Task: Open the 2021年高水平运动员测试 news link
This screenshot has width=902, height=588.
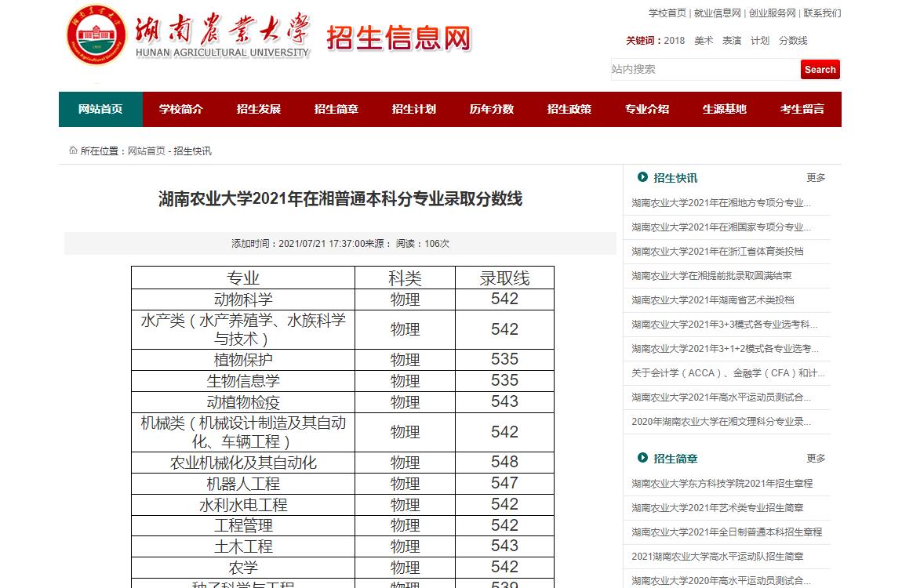Action: coord(722,397)
